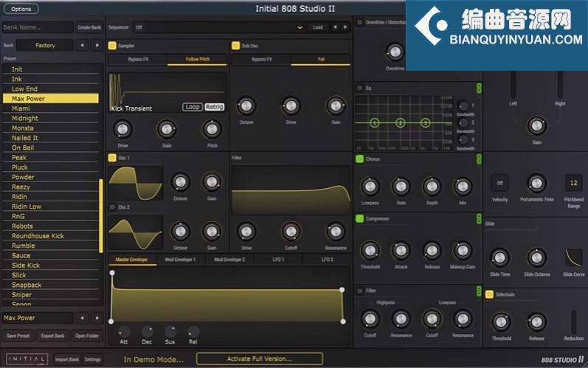Click the Pitchbend Range value 12
588x368 pixels.
[573, 183]
